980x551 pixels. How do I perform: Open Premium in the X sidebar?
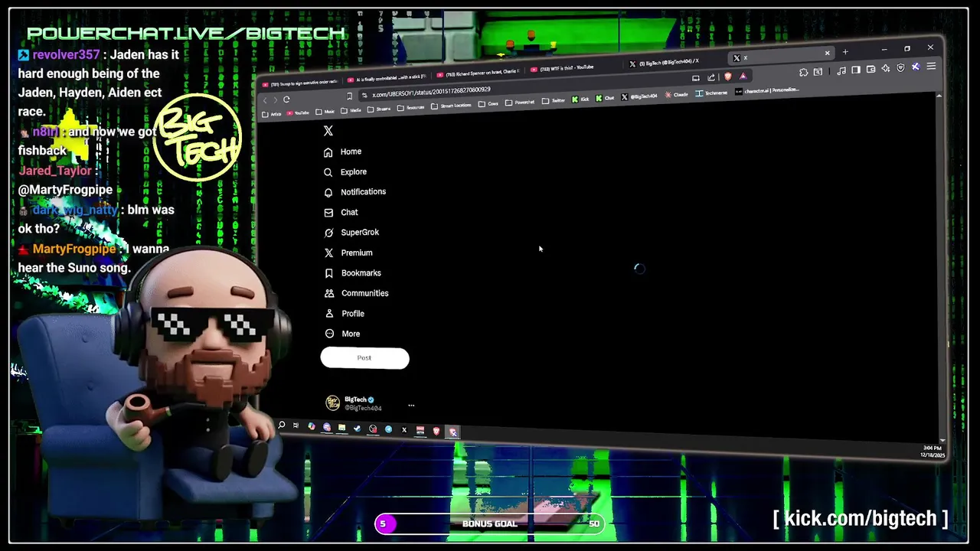(x=348, y=253)
